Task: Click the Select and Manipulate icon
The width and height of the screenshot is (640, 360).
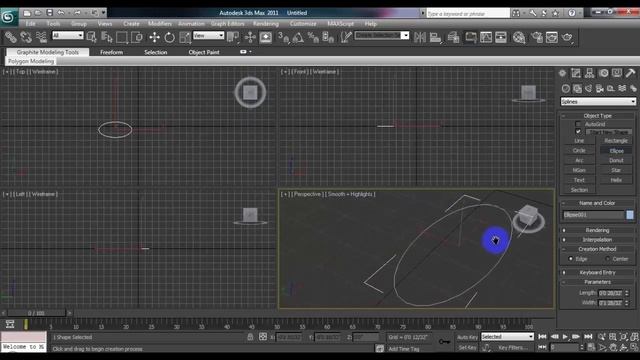Action: (x=250, y=38)
